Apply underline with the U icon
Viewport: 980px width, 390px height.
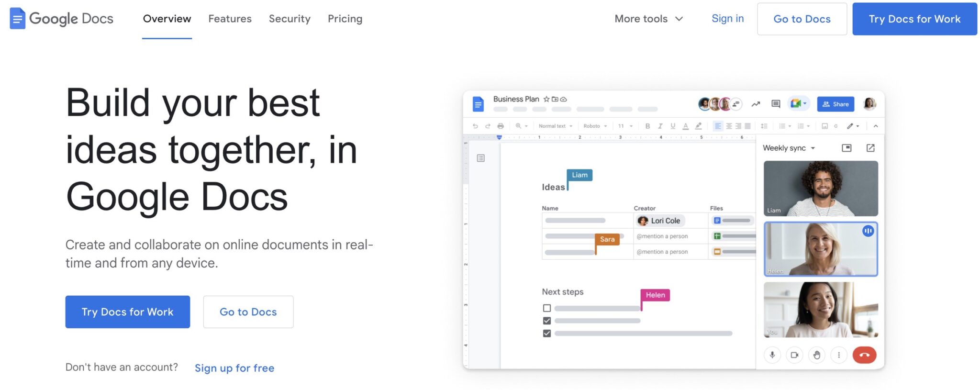coord(673,126)
